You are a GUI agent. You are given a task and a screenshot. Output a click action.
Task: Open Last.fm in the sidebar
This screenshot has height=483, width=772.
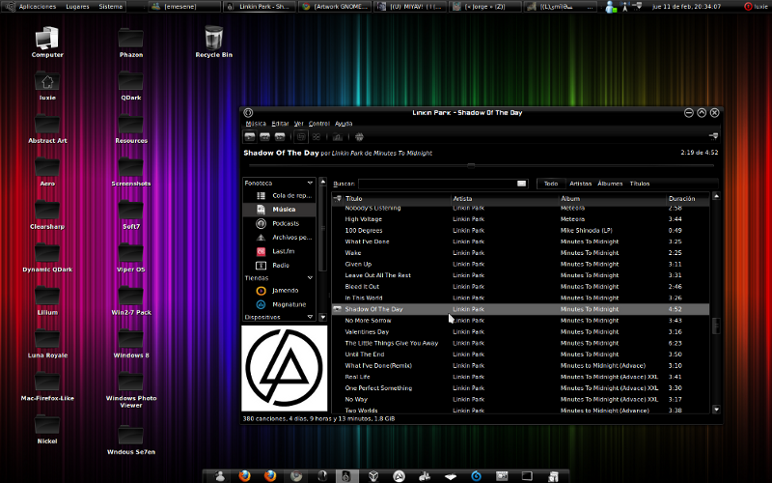[279, 251]
